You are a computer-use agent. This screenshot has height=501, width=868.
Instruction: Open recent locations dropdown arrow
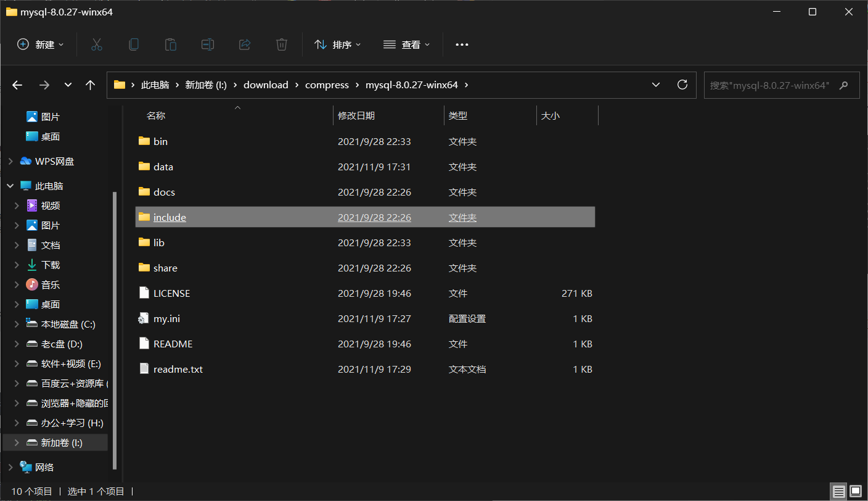tap(68, 85)
